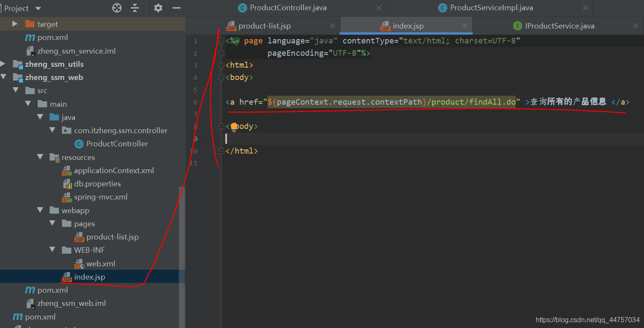The width and height of the screenshot is (644, 328).
Task: Click the webapp folder icon
Action: 54,210
